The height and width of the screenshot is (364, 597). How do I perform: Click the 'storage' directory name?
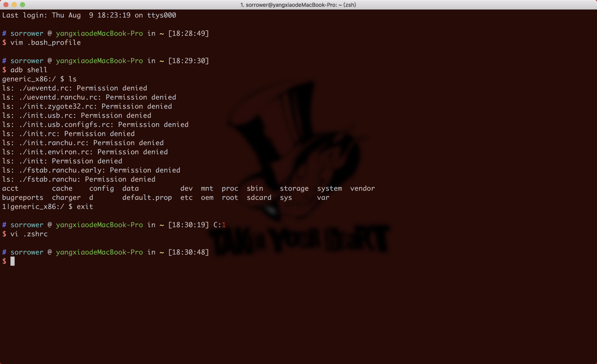coord(294,189)
